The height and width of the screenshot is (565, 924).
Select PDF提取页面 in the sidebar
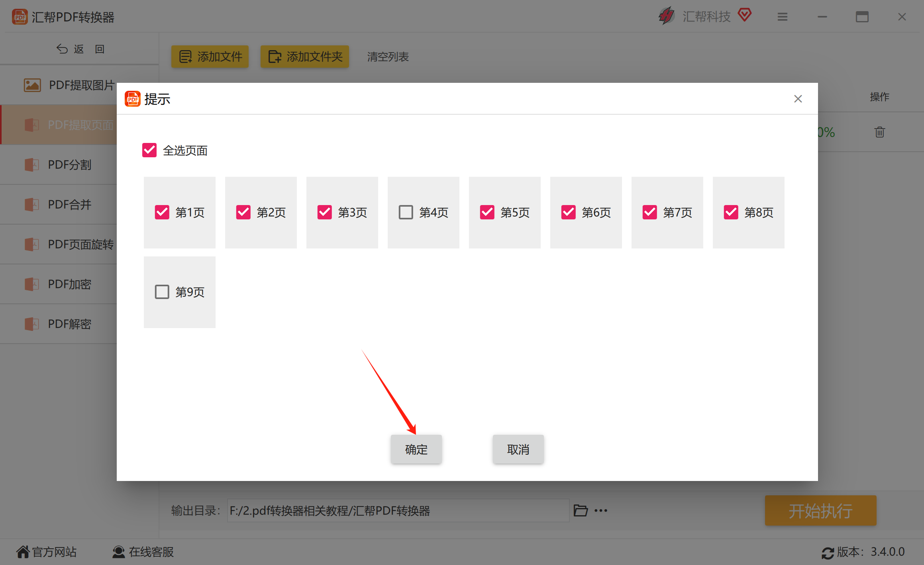pos(58,125)
